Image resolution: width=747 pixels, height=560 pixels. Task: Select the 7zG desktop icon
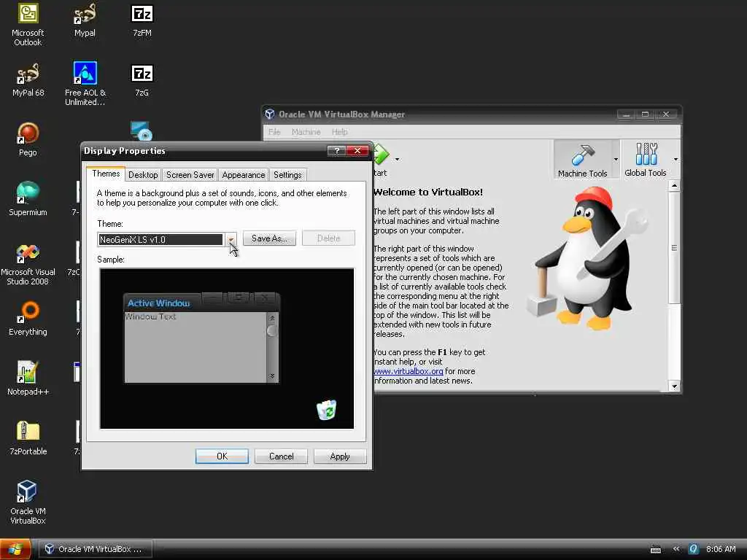142,79
